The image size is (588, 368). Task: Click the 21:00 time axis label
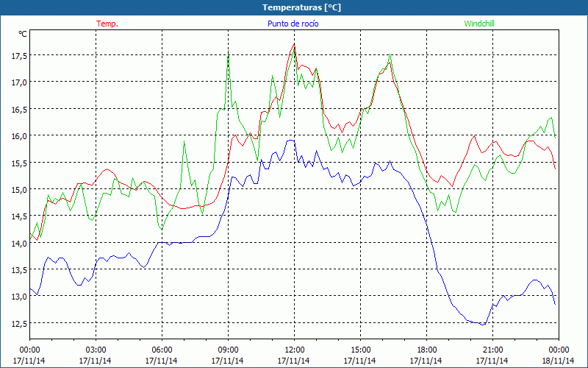492,350
